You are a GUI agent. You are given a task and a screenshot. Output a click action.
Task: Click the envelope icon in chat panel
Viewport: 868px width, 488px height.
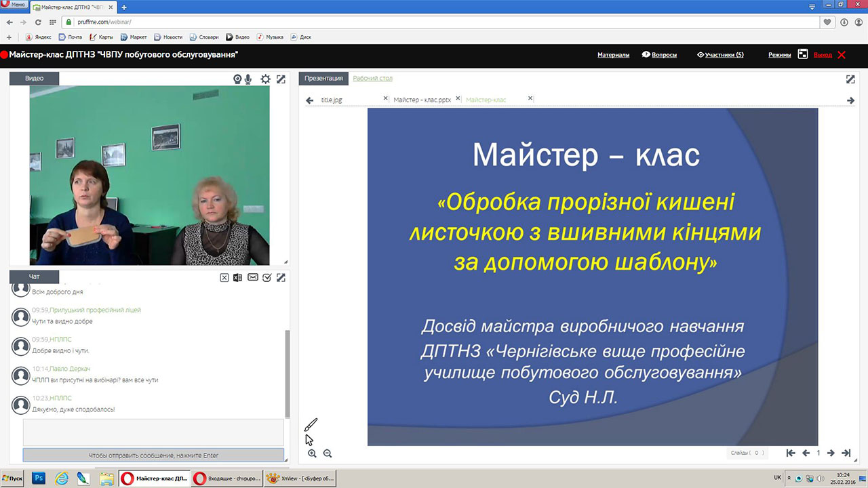pos(252,277)
